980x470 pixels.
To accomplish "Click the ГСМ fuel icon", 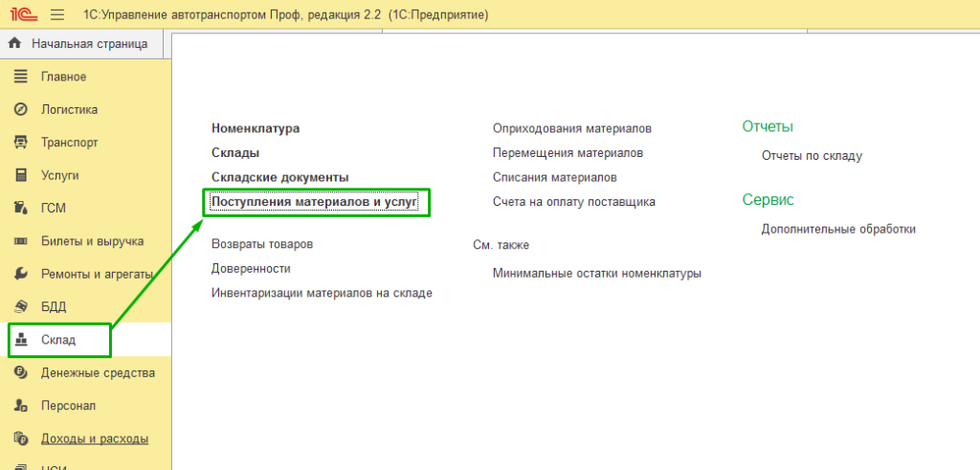I will point(20,208).
